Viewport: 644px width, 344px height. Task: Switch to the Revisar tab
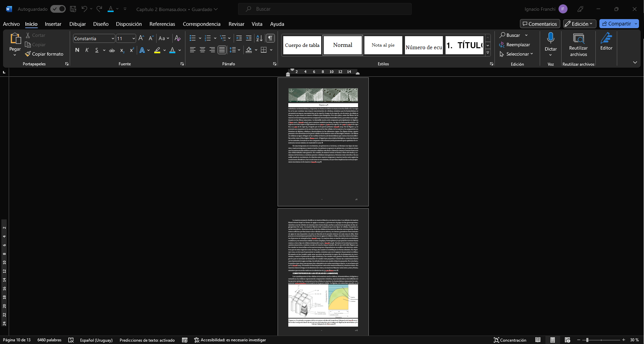pos(236,24)
